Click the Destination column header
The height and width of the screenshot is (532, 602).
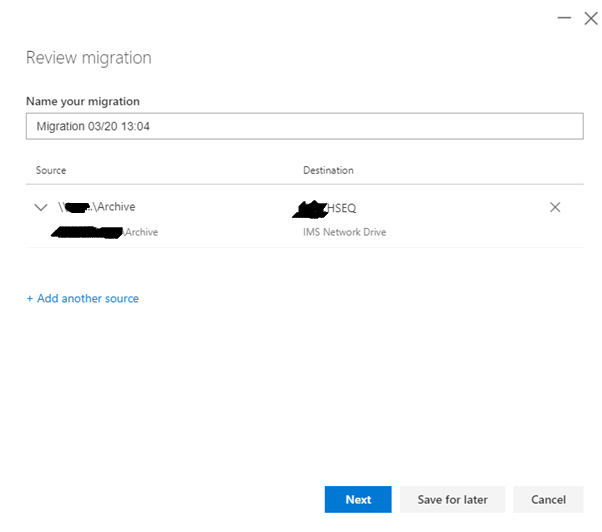[x=328, y=171]
